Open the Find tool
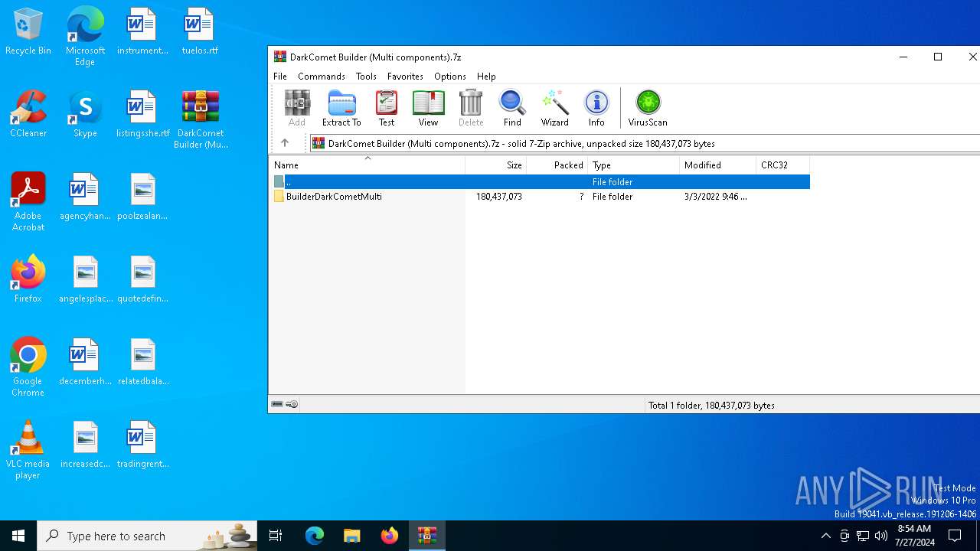 pos(512,108)
